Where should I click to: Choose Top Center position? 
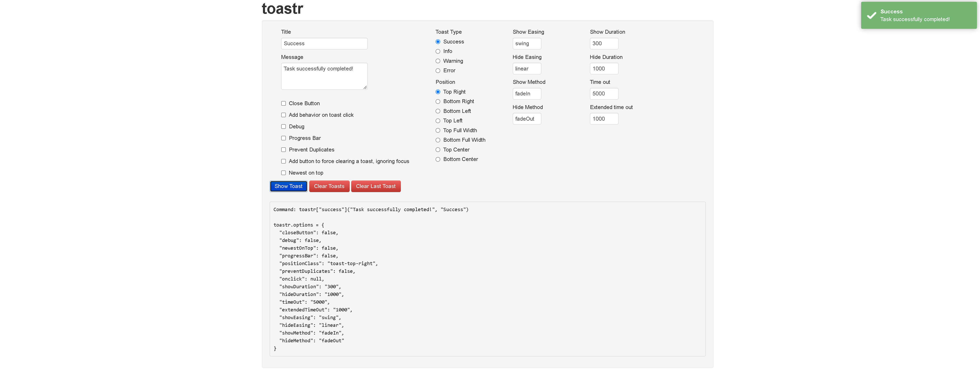tap(438, 150)
